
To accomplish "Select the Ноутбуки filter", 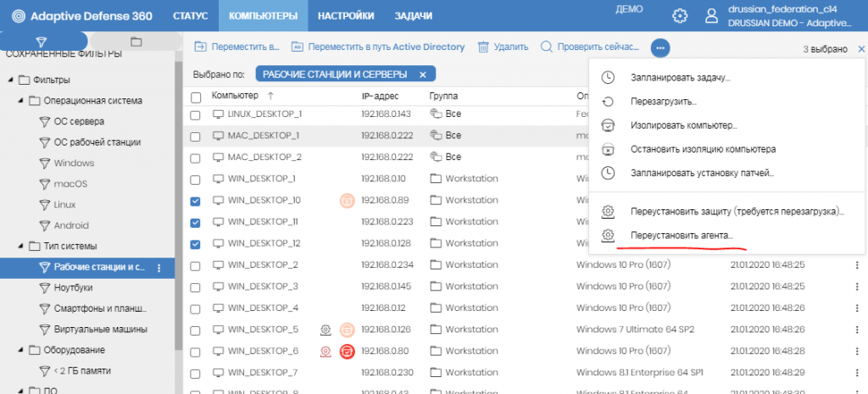I will click(x=73, y=288).
